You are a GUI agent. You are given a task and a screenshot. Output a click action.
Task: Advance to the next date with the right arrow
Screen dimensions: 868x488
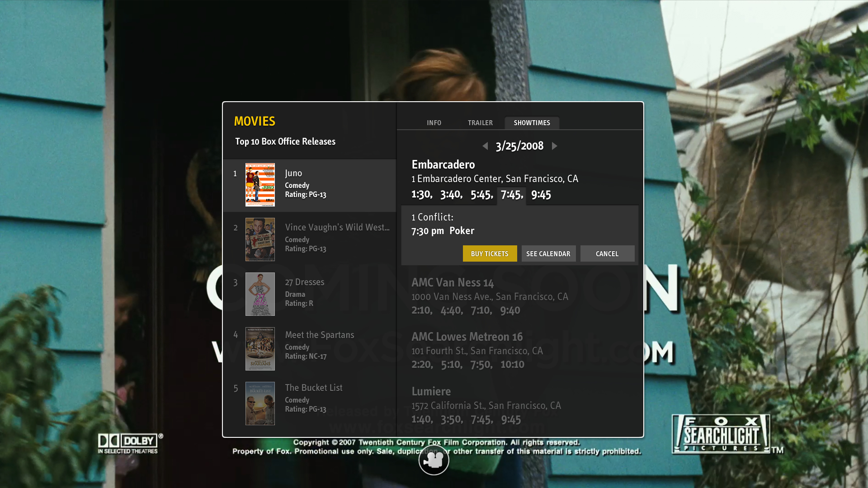554,146
